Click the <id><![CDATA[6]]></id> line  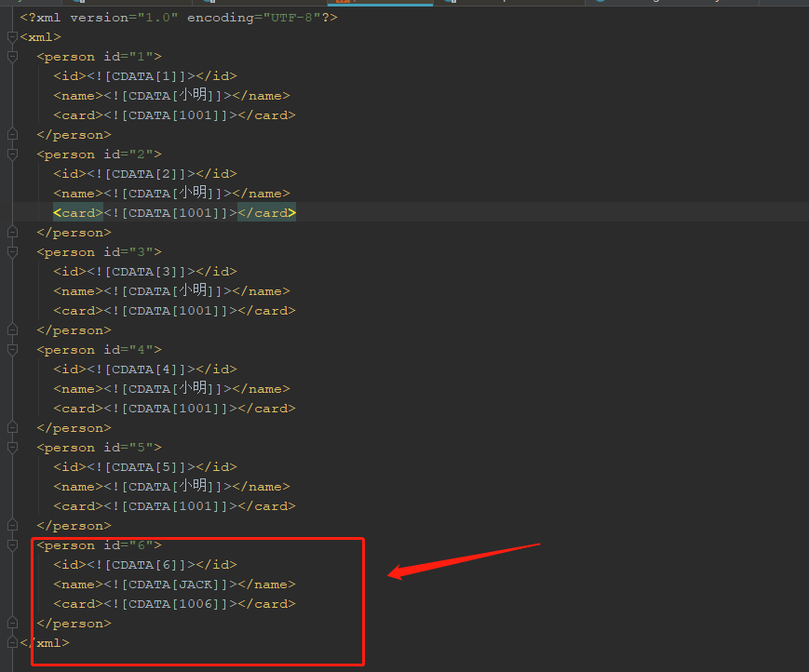point(145,565)
